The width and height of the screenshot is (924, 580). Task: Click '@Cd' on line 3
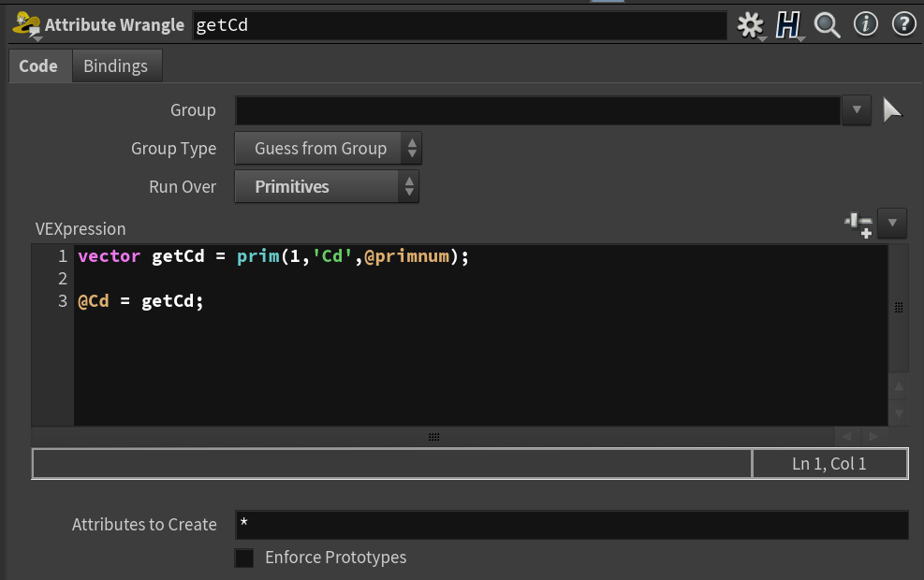[x=94, y=301]
